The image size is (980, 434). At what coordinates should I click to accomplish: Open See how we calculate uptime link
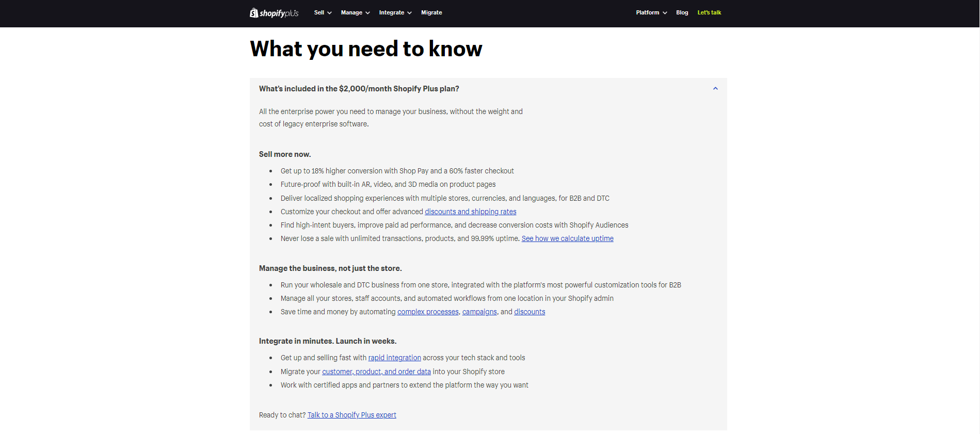[567, 238]
